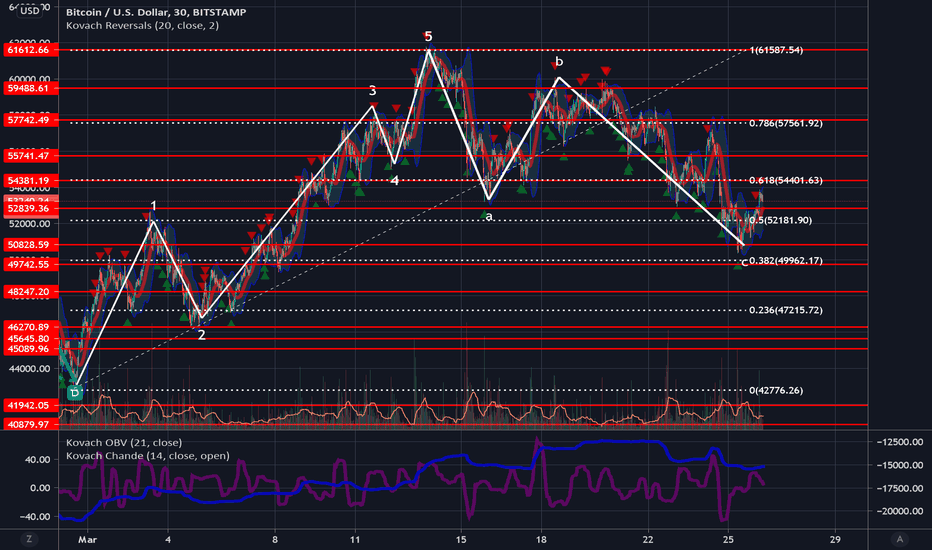The image size is (932, 550).
Task: Open the USD currency selector
Action: (x=30, y=11)
